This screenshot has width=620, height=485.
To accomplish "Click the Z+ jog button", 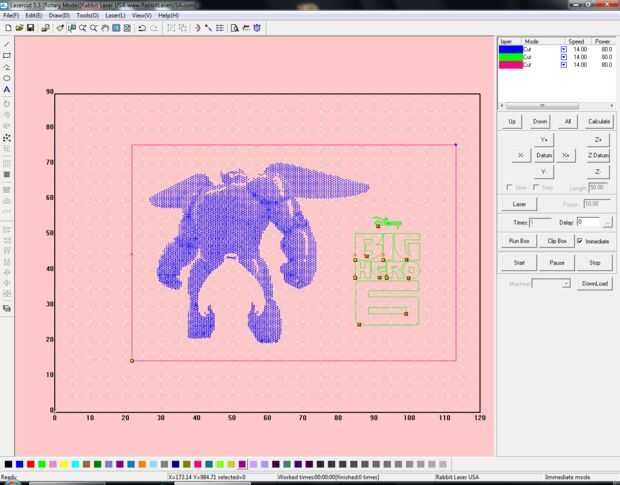I will click(x=597, y=140).
